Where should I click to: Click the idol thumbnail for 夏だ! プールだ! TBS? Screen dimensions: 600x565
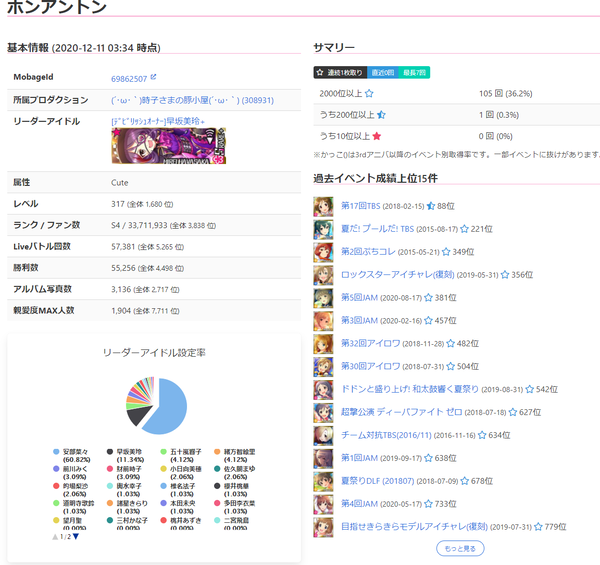(323, 230)
